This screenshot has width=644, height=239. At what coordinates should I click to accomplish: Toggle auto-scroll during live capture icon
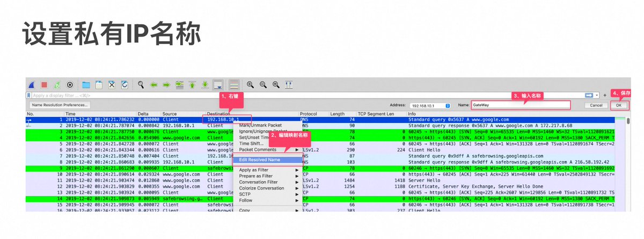tap(218, 85)
